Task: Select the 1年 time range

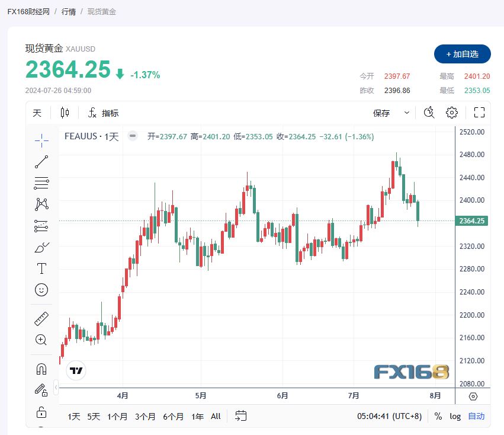Action: tap(198, 416)
